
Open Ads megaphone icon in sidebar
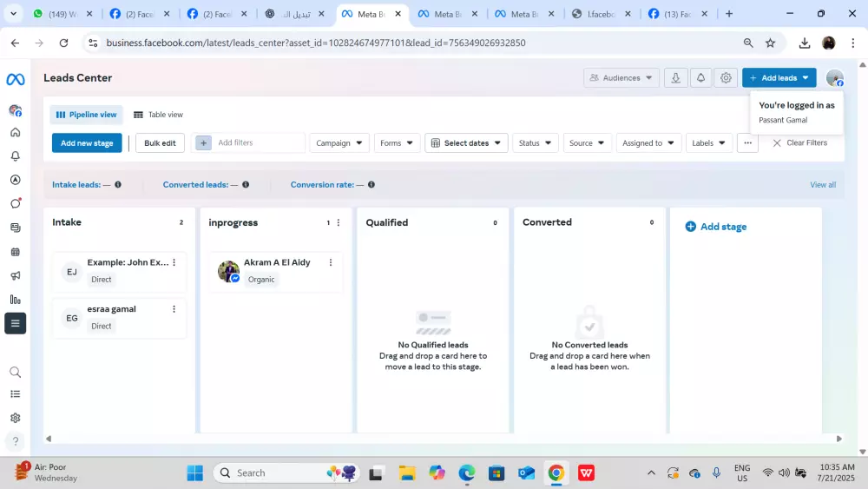[x=16, y=276]
